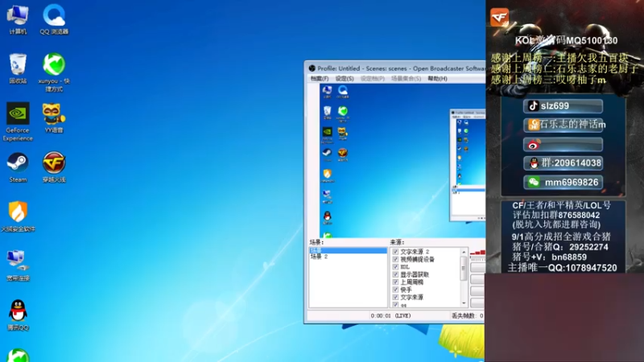Uncheck the KOL source checkbox
This screenshot has height=362, width=644.
point(395,267)
